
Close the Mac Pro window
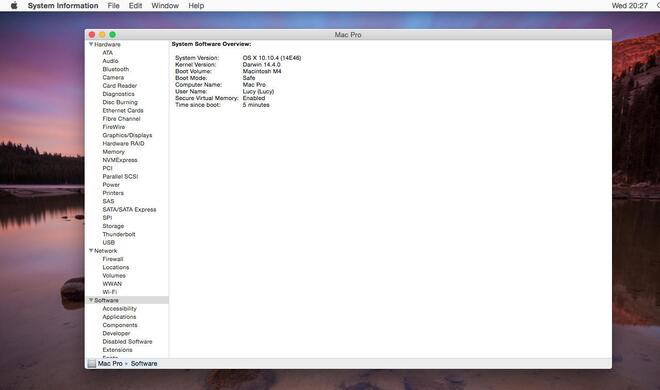(92, 34)
